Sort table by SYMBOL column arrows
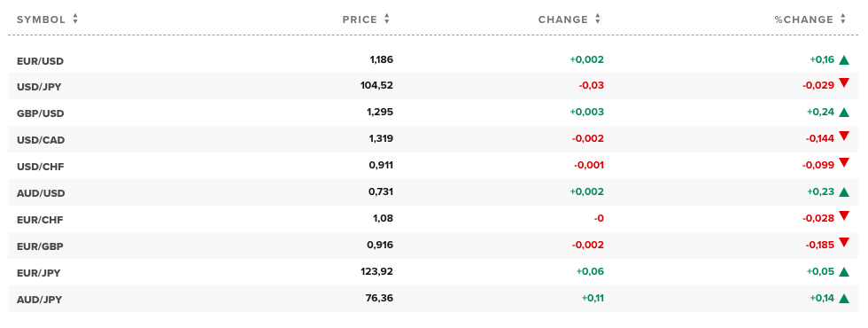The height and width of the screenshot is (328, 868). coord(75,19)
